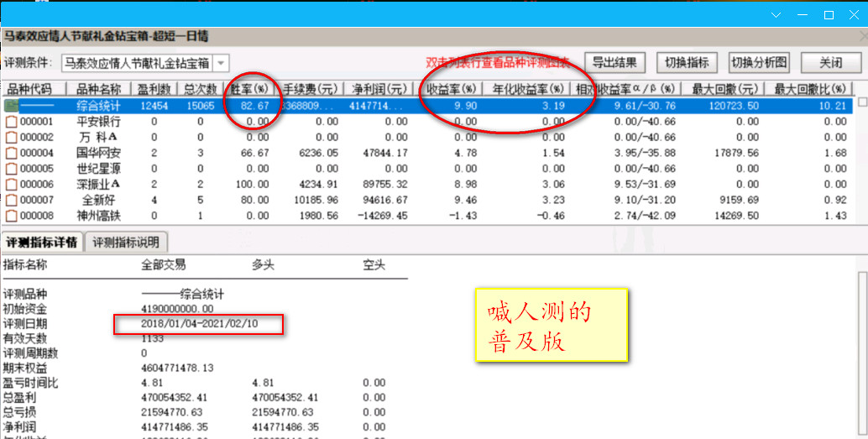
Task: Sort by the 手续费(元) column header
Action: pyautogui.click(x=310, y=89)
